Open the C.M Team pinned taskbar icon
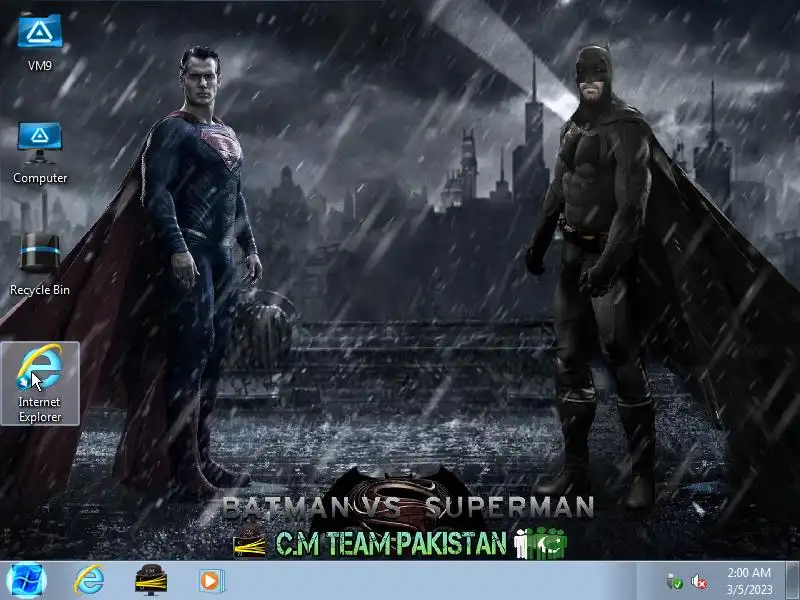The width and height of the screenshot is (800, 600). click(151, 580)
